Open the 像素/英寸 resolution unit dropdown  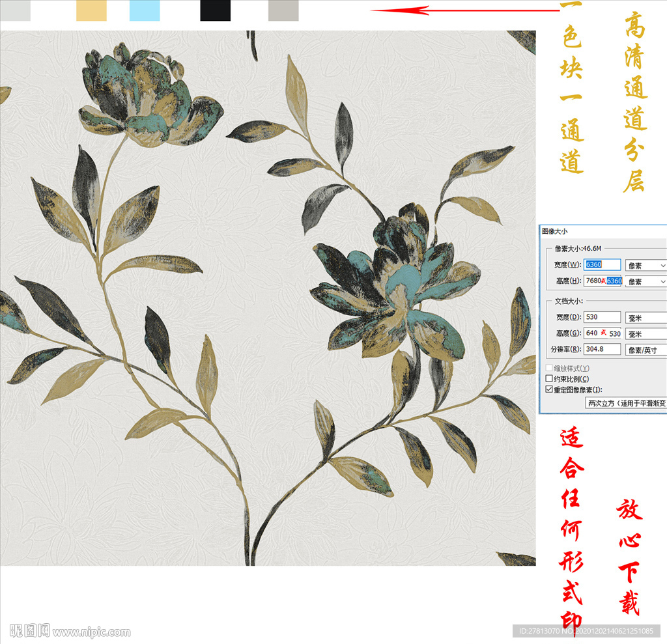(x=646, y=350)
